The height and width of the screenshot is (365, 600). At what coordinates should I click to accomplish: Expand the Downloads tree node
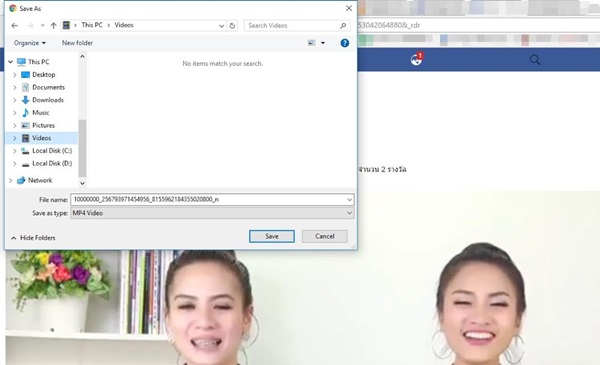[x=15, y=100]
